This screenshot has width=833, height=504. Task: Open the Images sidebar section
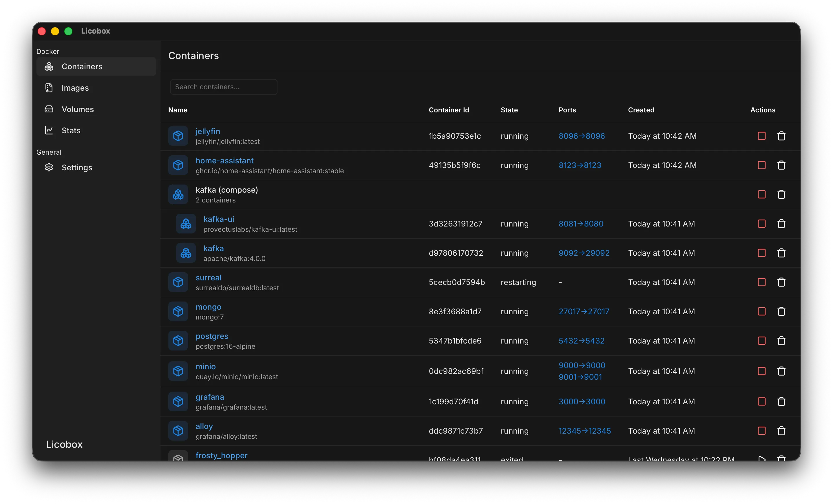pos(96,88)
